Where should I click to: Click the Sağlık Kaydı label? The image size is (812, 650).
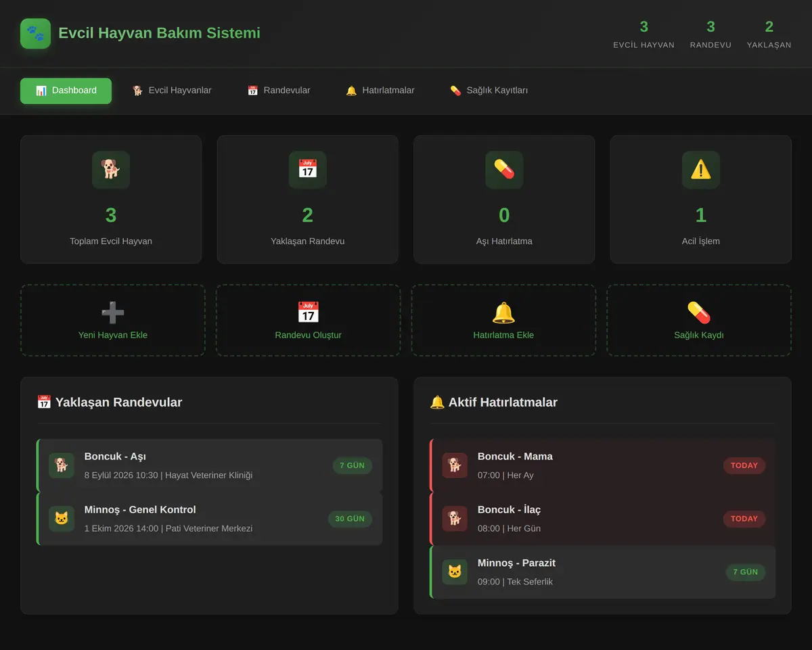click(699, 335)
